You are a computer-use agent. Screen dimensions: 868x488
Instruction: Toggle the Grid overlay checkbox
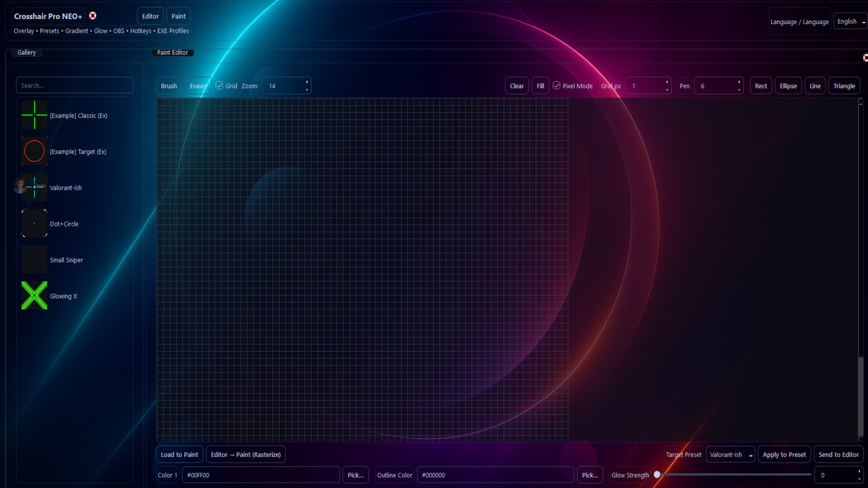219,85
